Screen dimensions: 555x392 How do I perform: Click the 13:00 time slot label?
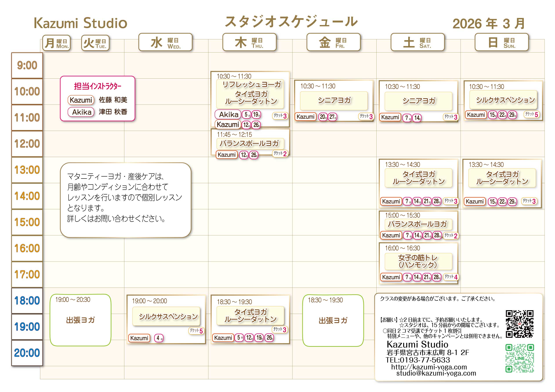point(27,170)
